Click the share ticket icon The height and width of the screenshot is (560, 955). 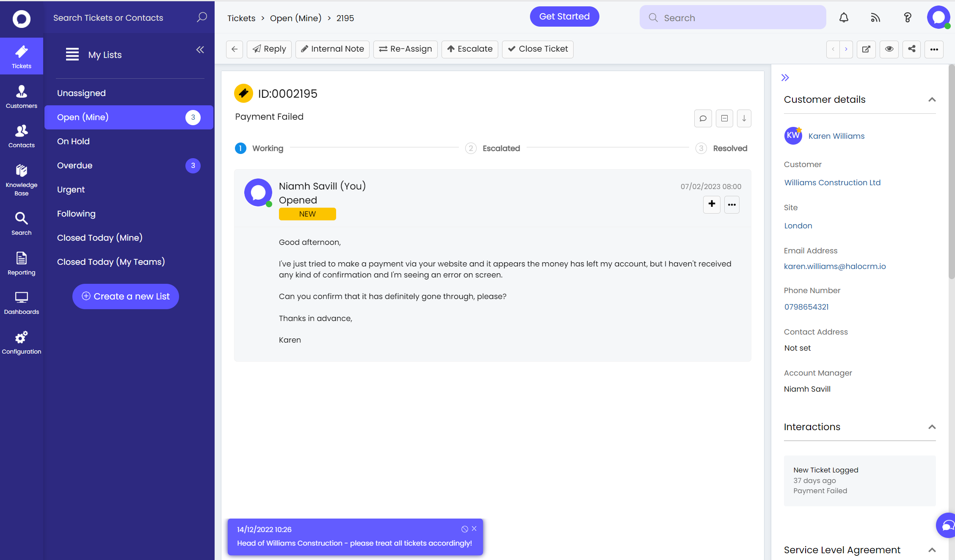(911, 49)
